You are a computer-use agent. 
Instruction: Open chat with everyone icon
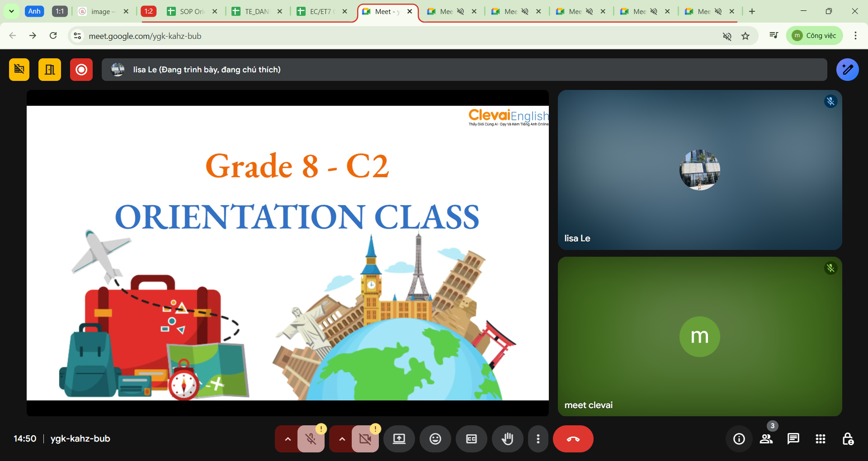793,439
